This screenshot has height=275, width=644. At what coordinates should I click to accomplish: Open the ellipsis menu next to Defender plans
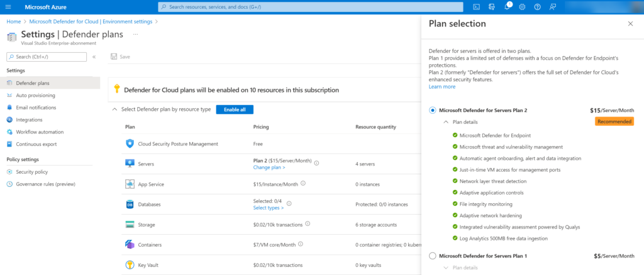(136, 34)
